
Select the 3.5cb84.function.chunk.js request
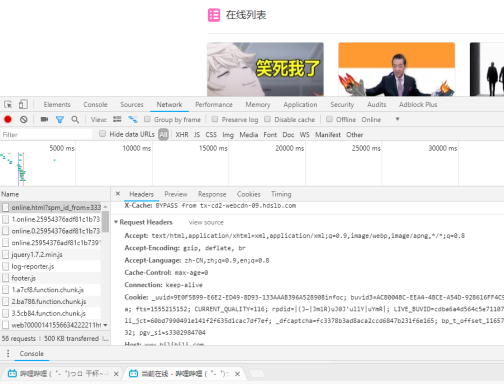tap(49, 313)
